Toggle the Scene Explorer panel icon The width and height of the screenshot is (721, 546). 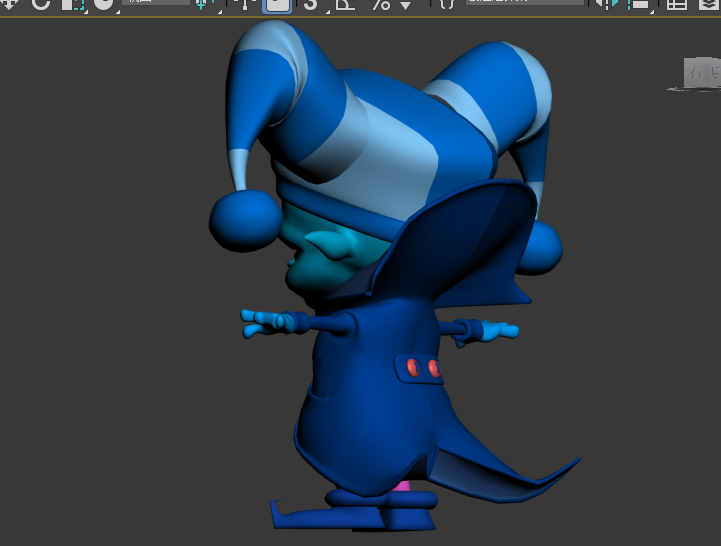click(678, 4)
